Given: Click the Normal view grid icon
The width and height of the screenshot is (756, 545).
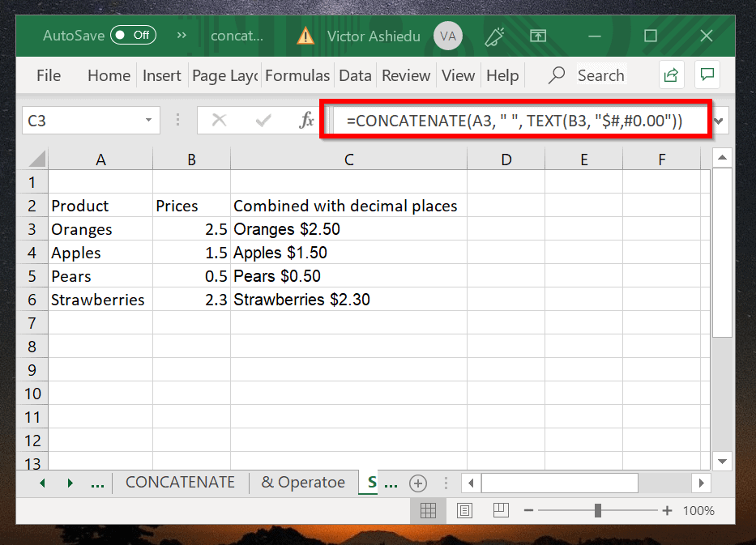Looking at the screenshot, I should [427, 510].
